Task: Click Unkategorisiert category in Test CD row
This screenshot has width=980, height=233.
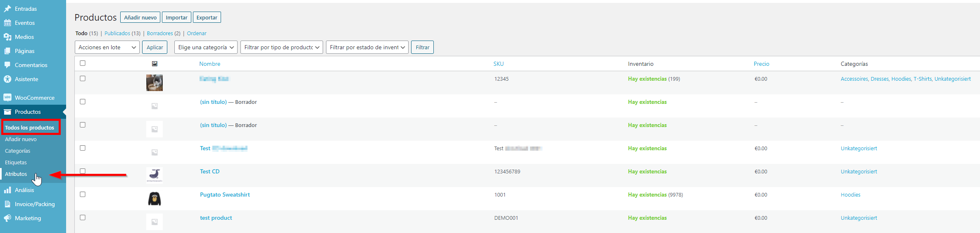Action: click(859, 171)
